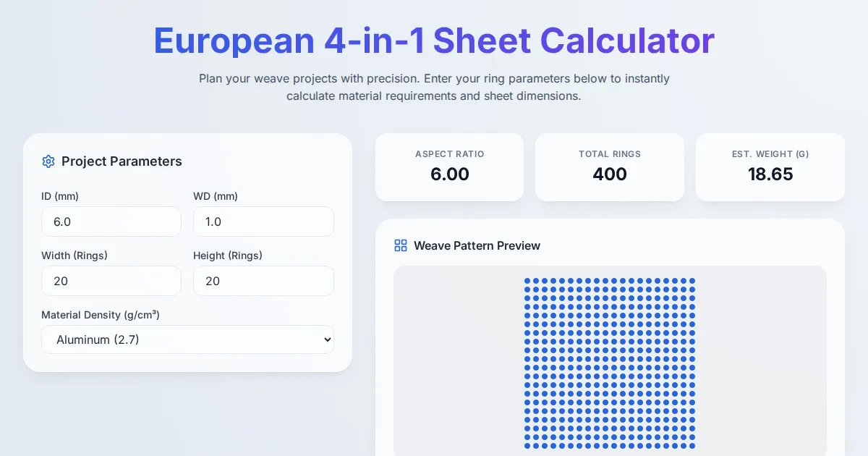Click the Width (Rings) label
868x456 pixels.
[75, 256]
